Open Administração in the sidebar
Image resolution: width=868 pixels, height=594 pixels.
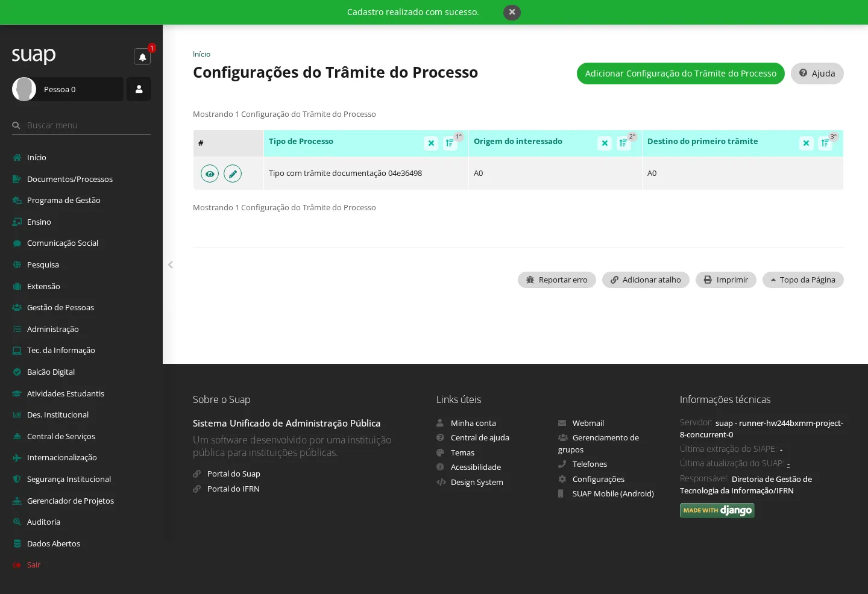(x=81, y=329)
